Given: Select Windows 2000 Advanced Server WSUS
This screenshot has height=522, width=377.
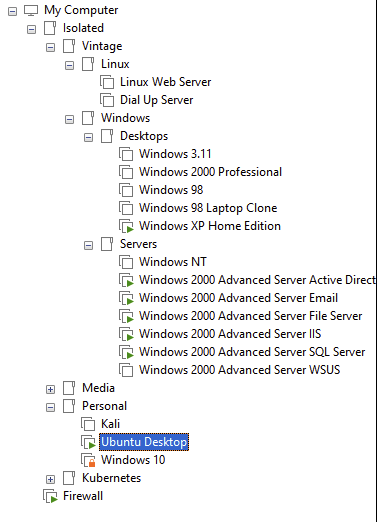Looking at the screenshot, I should (x=240, y=370).
